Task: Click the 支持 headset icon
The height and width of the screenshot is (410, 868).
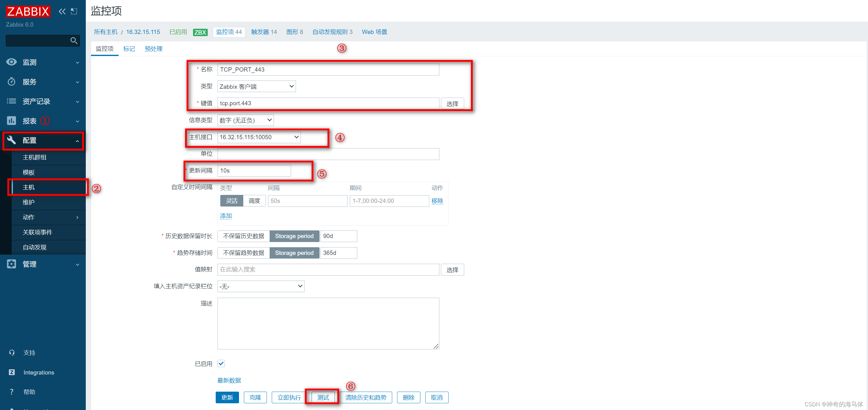Action: tap(12, 352)
